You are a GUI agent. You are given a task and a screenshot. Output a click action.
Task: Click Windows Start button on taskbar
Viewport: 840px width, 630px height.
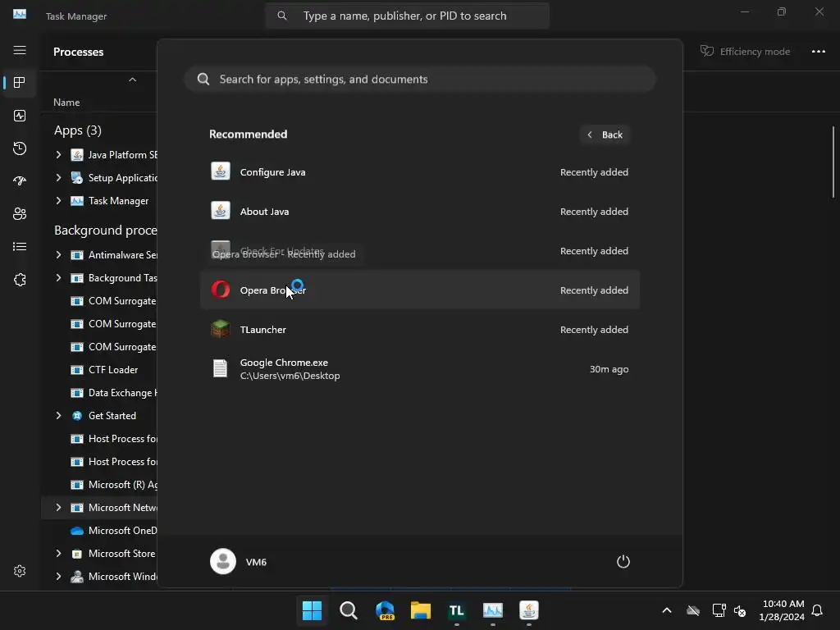pyautogui.click(x=312, y=610)
